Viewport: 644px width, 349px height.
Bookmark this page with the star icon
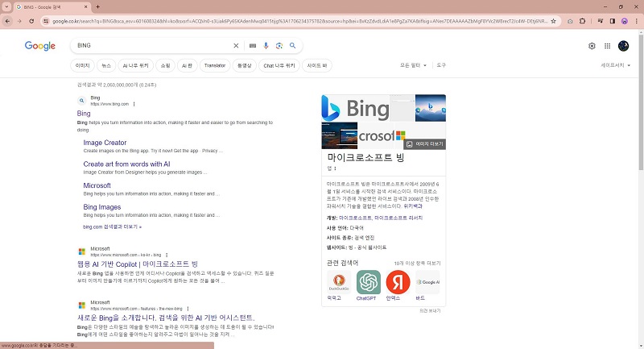tap(553, 21)
